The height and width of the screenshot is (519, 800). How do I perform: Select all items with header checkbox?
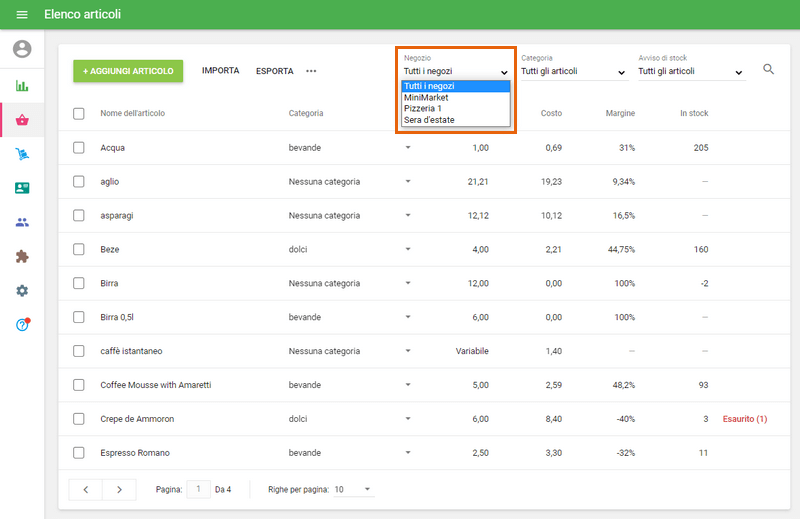(79, 113)
